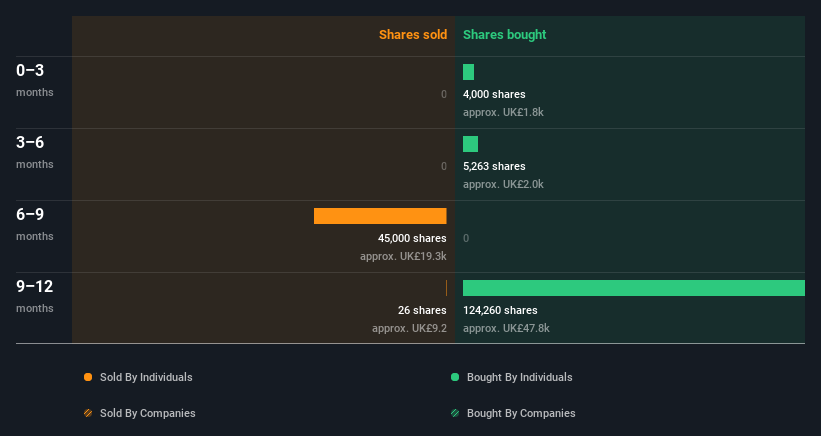Click the Shares bought column header
The height and width of the screenshot is (436, 821).
(504, 35)
